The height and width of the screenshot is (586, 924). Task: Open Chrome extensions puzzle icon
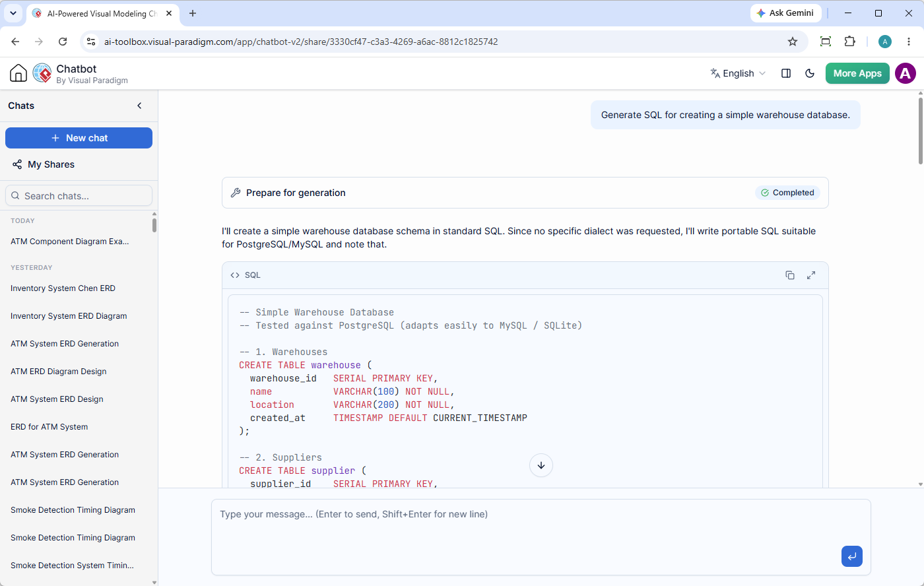850,42
